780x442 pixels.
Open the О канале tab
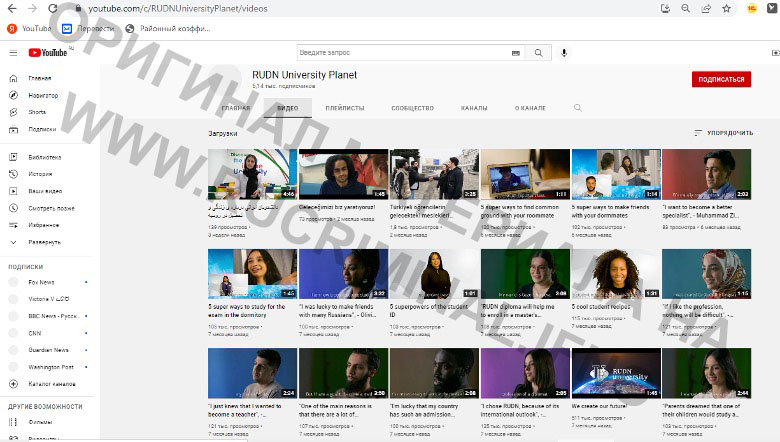(x=529, y=107)
